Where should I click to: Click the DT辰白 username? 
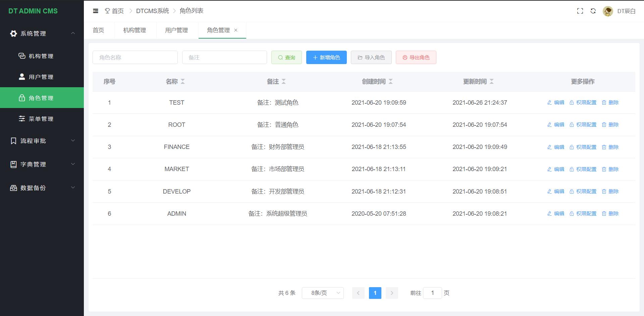pos(626,11)
